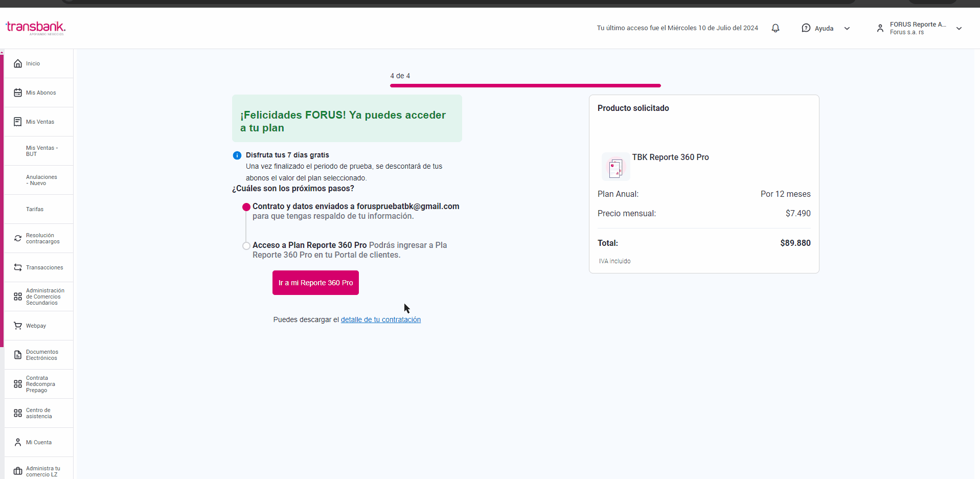Click the Mi Cuenta person icon
The width and height of the screenshot is (980, 479).
tap(18, 442)
